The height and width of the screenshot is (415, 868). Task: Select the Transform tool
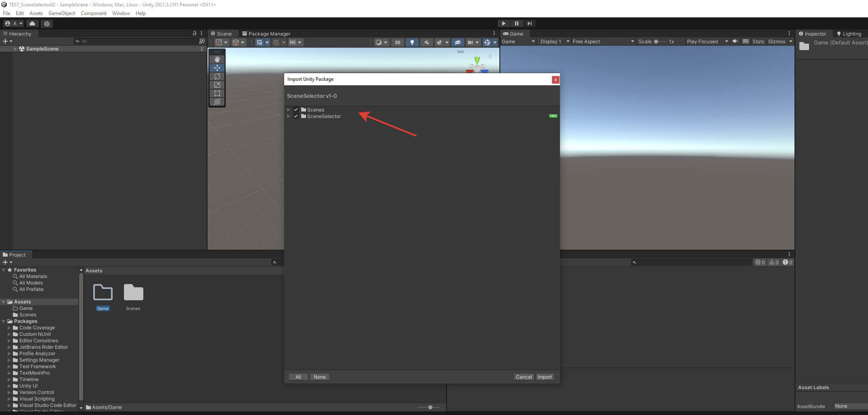pyautogui.click(x=217, y=102)
